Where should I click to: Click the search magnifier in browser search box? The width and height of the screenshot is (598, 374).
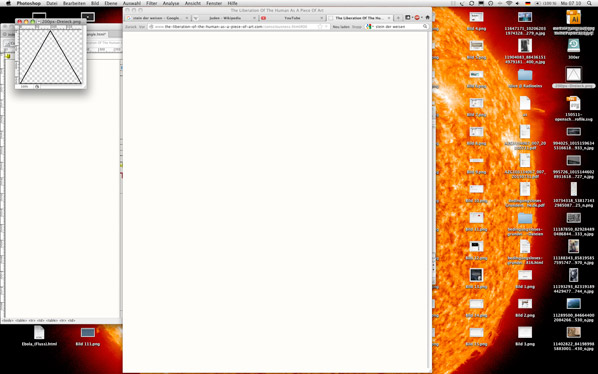(425, 27)
